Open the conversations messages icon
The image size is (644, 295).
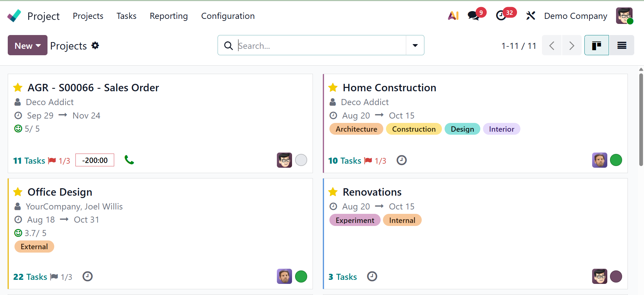[474, 16]
